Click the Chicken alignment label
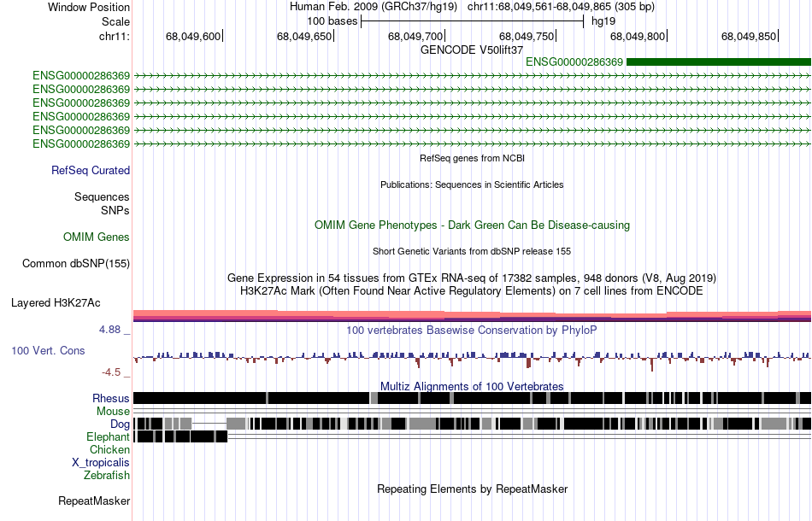The width and height of the screenshot is (812, 521). (109, 449)
